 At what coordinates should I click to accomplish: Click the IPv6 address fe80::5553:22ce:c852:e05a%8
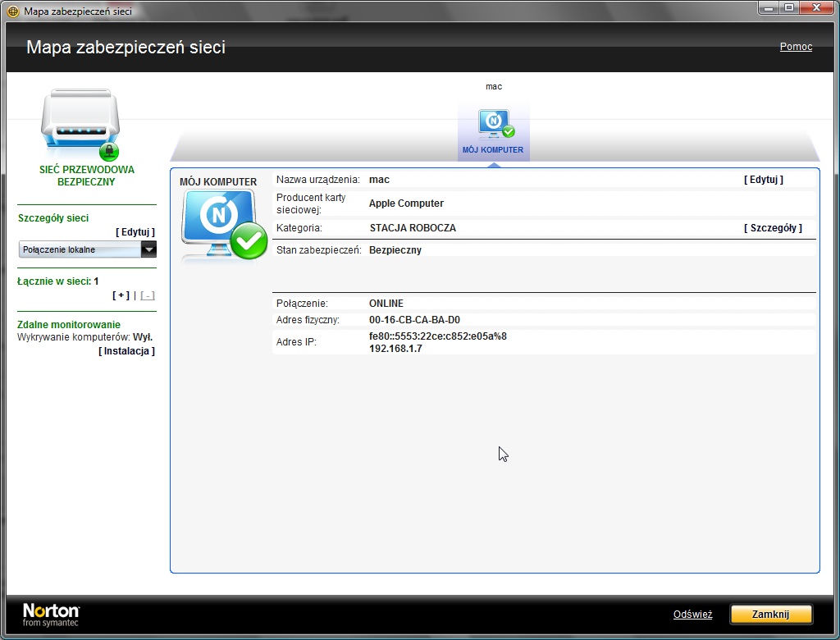pyautogui.click(x=438, y=336)
